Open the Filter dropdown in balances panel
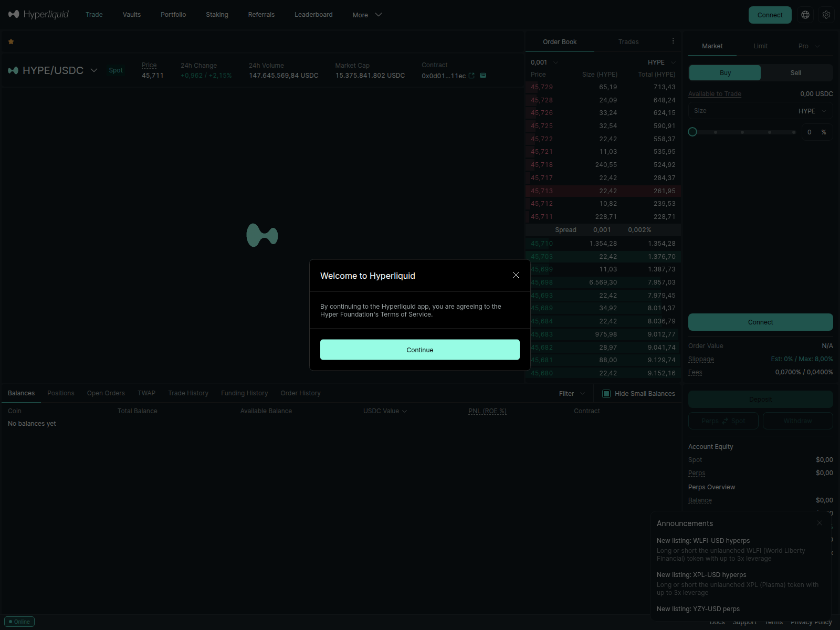The image size is (840, 630). 572,394
